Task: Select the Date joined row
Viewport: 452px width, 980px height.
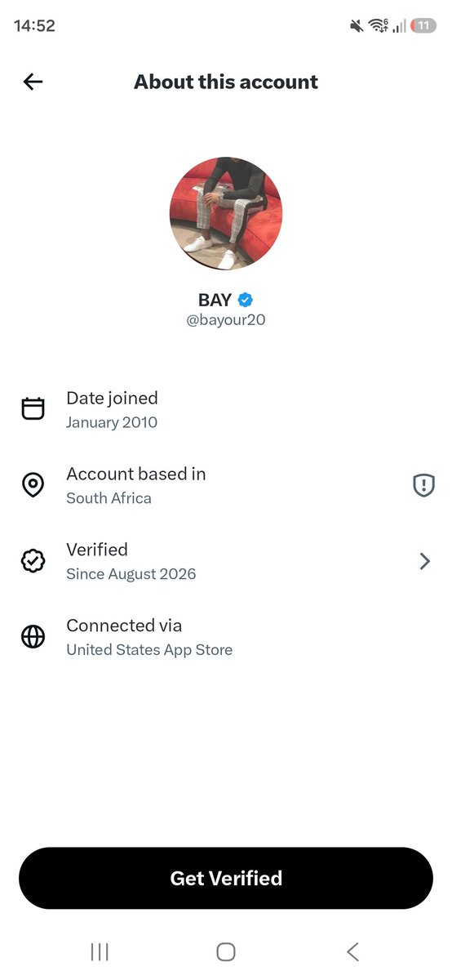Action: [226, 409]
